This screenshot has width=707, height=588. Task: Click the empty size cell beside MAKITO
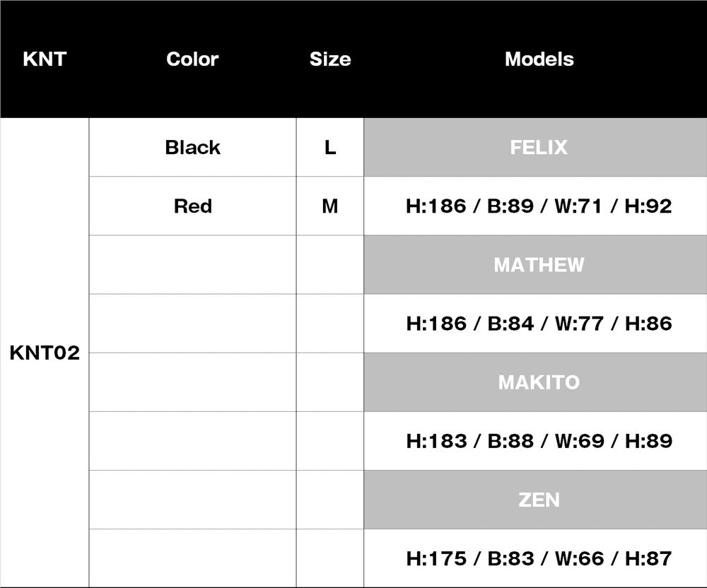(x=330, y=382)
